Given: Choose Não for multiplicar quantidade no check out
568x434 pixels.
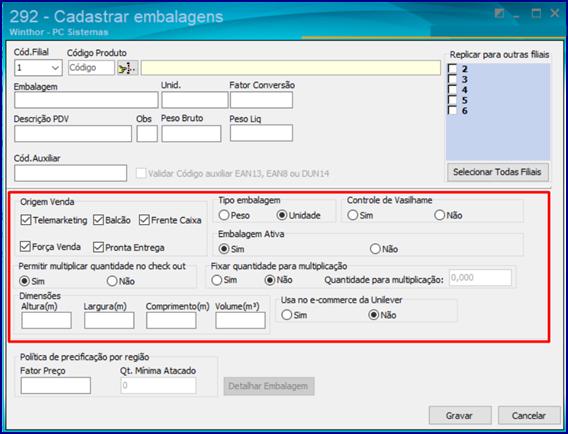Looking at the screenshot, I should pyautogui.click(x=112, y=281).
